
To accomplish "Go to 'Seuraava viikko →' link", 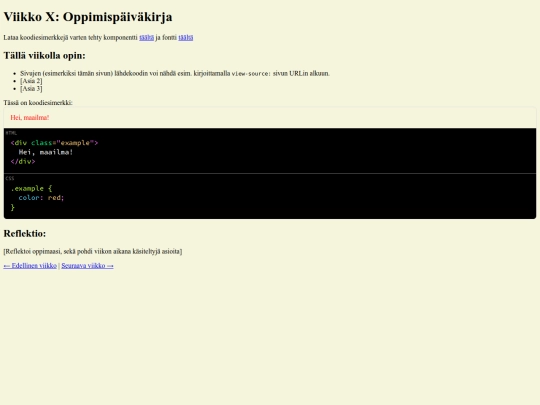I will 87,266.
